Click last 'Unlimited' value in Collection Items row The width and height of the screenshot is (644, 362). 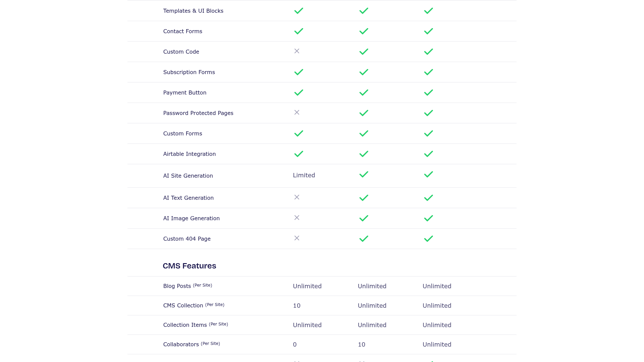coord(437,325)
